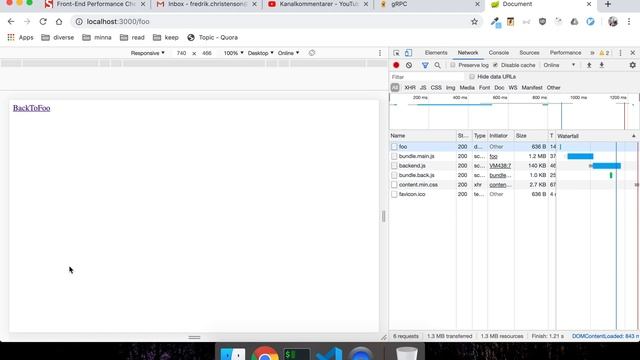640x360 pixels.
Task: Open Visual Studio Code from dock
Action: (x=329, y=353)
